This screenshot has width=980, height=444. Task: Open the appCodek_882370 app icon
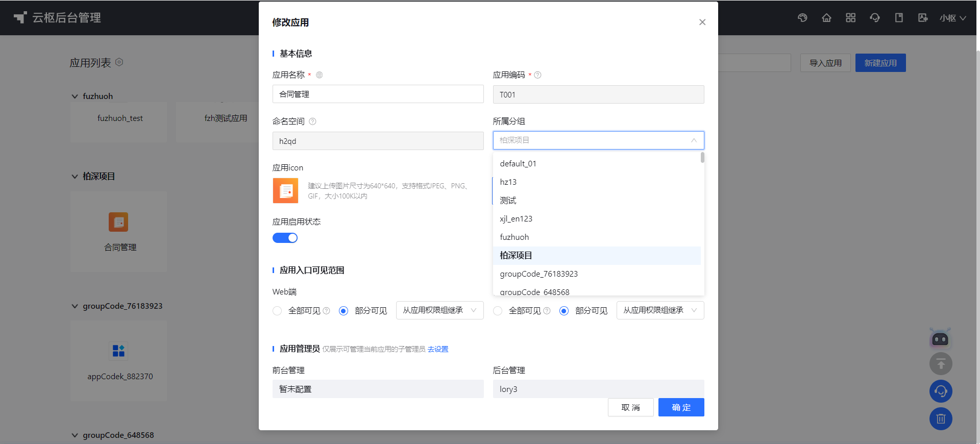(118, 351)
